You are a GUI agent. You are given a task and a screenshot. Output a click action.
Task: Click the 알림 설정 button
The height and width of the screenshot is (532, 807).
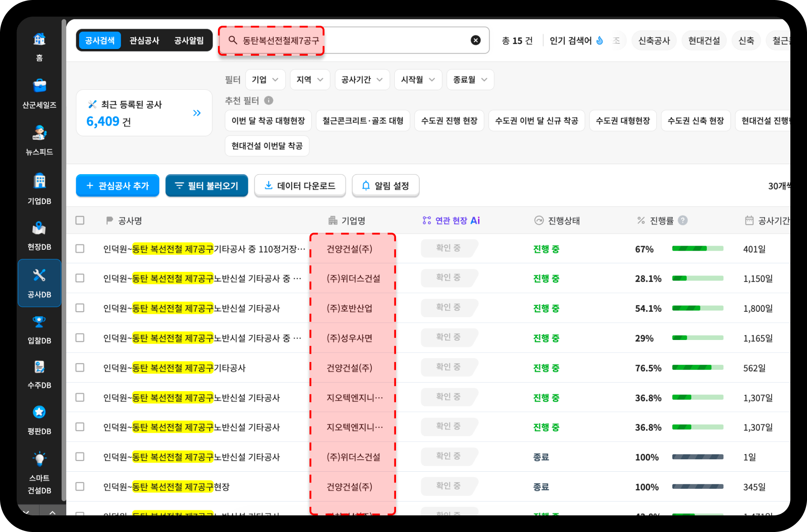tap(386, 185)
